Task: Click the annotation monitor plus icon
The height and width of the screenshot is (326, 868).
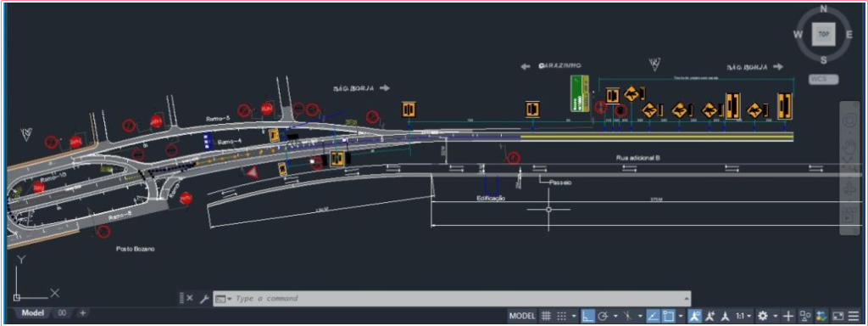Action: pyautogui.click(x=788, y=316)
